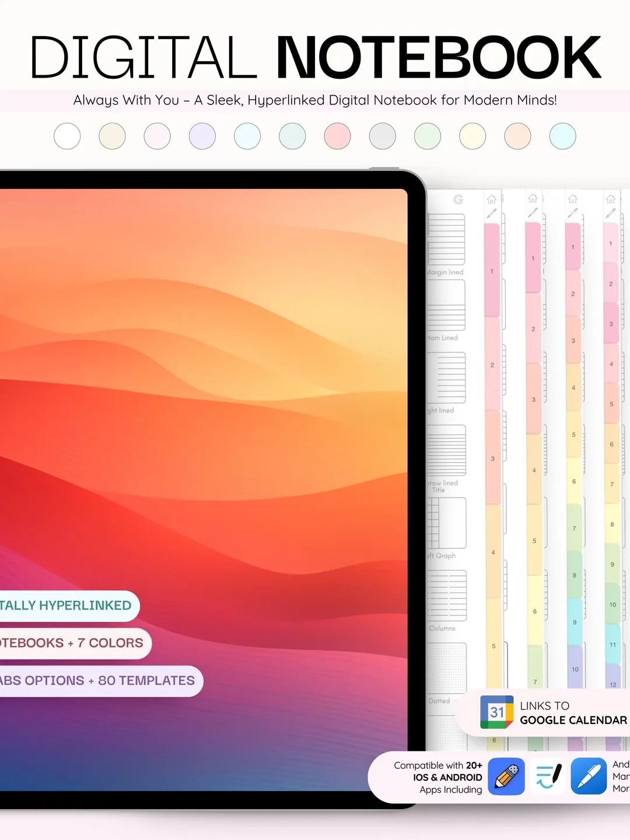
Task: Pick the pale yellow color swatch
Action: (x=473, y=136)
